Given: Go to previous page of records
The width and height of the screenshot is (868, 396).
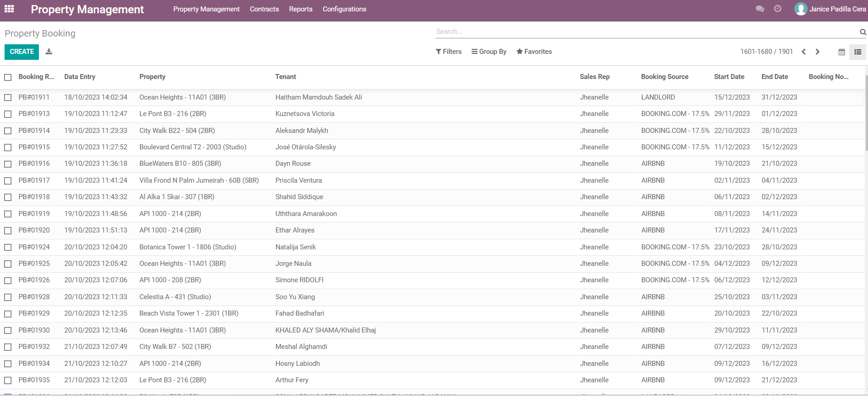Looking at the screenshot, I should point(804,52).
